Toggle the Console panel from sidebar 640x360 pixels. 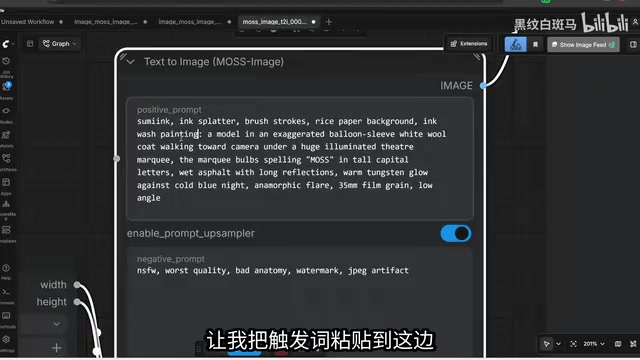coord(6,296)
